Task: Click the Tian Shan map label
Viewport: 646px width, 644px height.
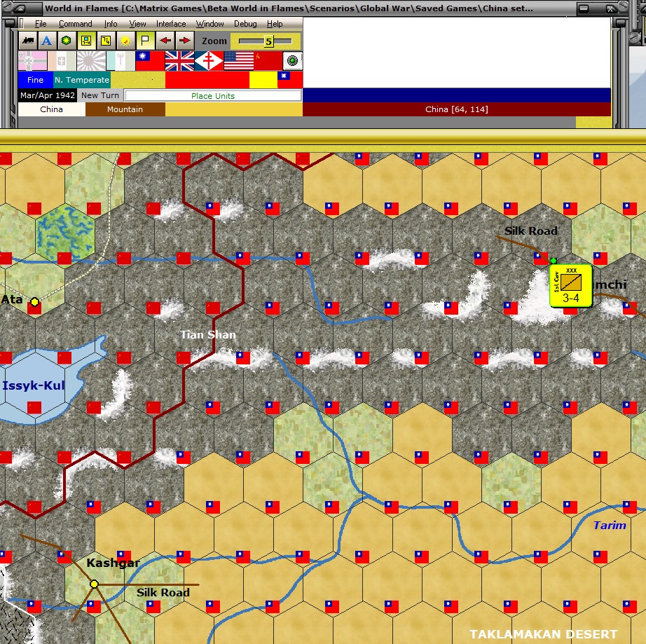Action: click(x=208, y=334)
